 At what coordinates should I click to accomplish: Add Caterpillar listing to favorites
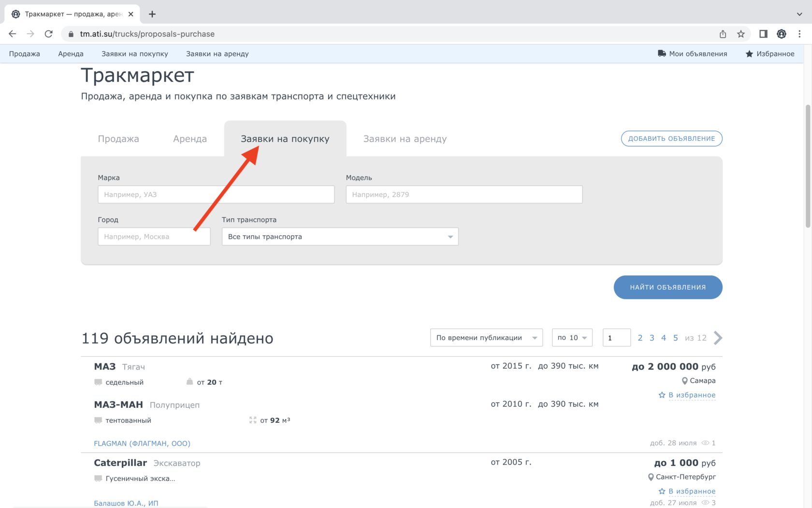coord(687,491)
